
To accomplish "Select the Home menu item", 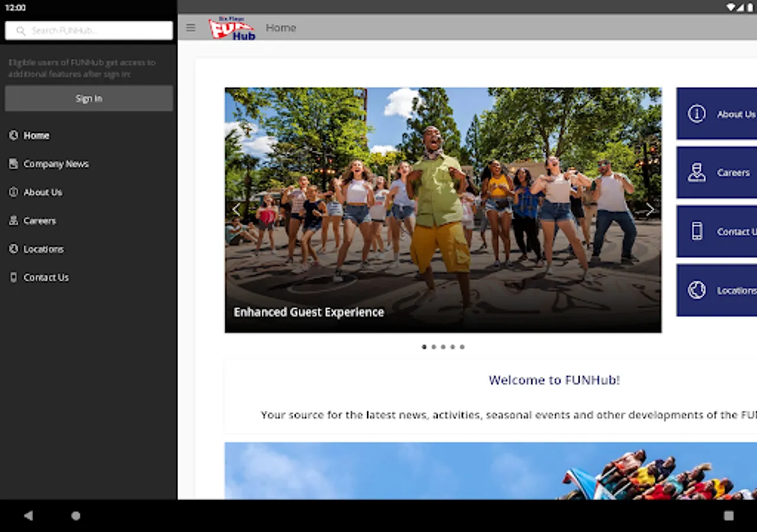I will [36, 135].
